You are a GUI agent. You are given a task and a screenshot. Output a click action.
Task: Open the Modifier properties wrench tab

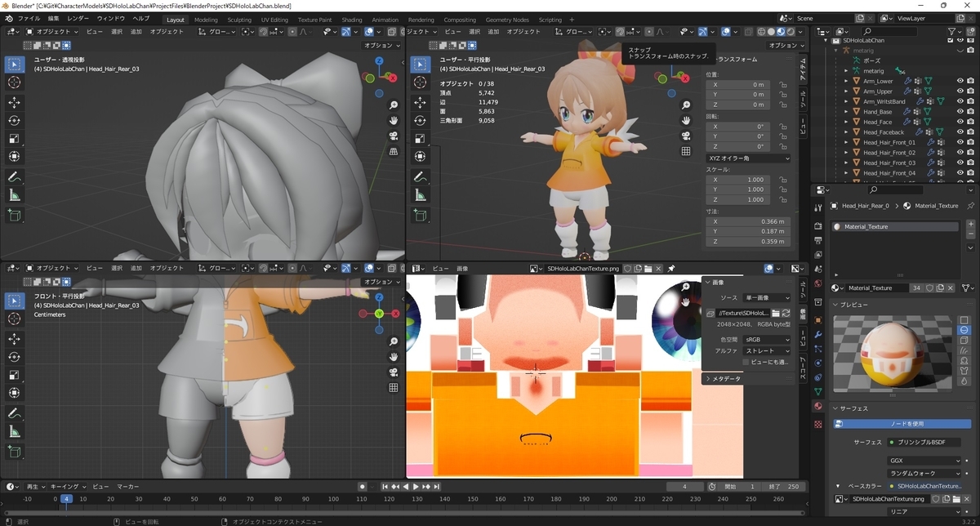coord(818,334)
